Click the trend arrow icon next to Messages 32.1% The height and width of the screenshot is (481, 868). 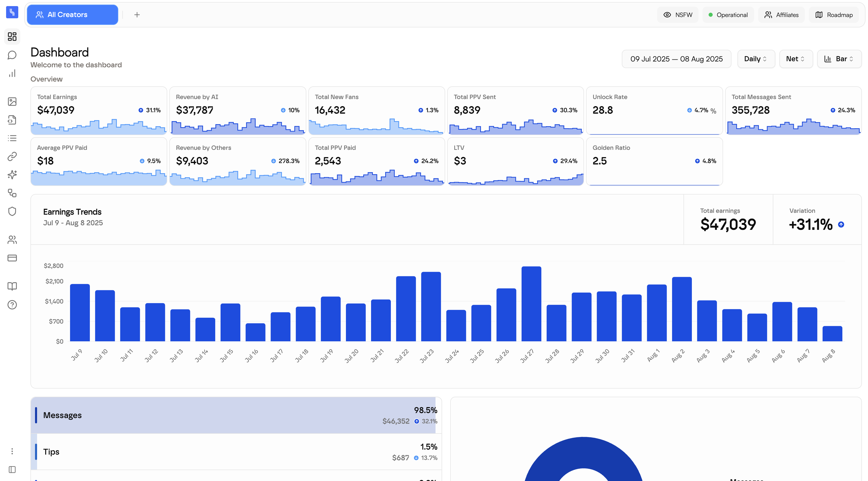(x=417, y=421)
